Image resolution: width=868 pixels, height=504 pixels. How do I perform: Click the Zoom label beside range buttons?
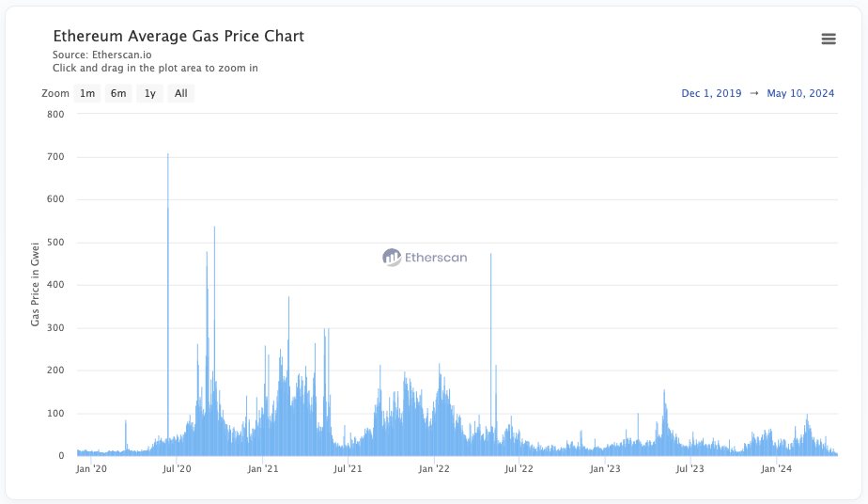click(55, 93)
